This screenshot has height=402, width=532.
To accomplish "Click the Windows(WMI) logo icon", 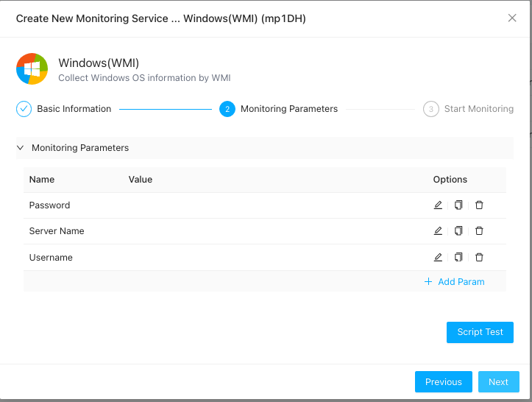I will (x=32, y=69).
